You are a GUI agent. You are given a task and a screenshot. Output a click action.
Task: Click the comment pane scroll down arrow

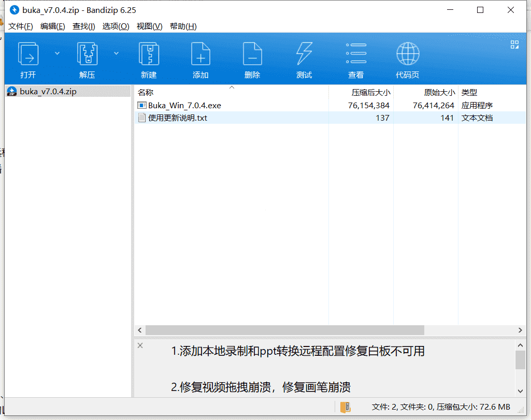coord(521,391)
